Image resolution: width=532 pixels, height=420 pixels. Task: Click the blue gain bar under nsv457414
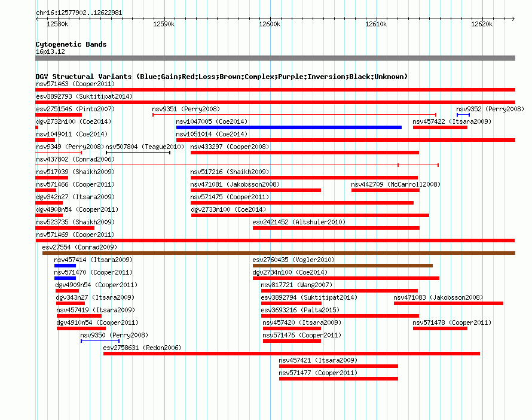pyautogui.click(x=65, y=266)
